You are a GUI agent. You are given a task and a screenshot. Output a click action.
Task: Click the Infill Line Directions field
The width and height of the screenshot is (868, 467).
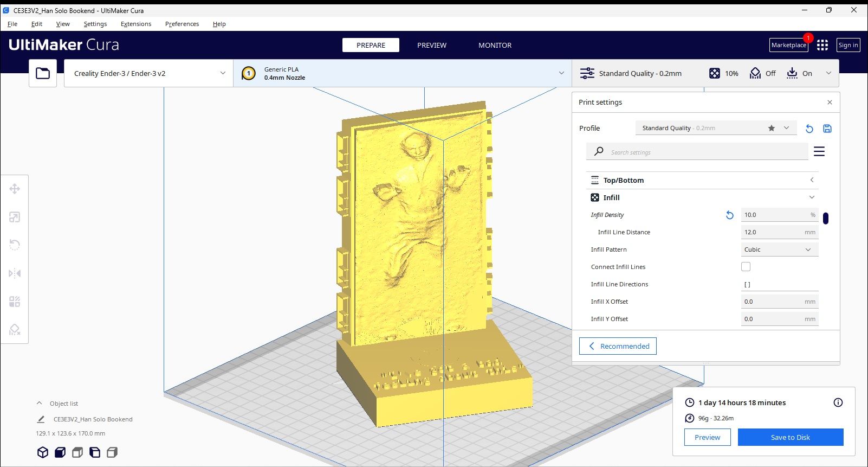click(x=779, y=284)
